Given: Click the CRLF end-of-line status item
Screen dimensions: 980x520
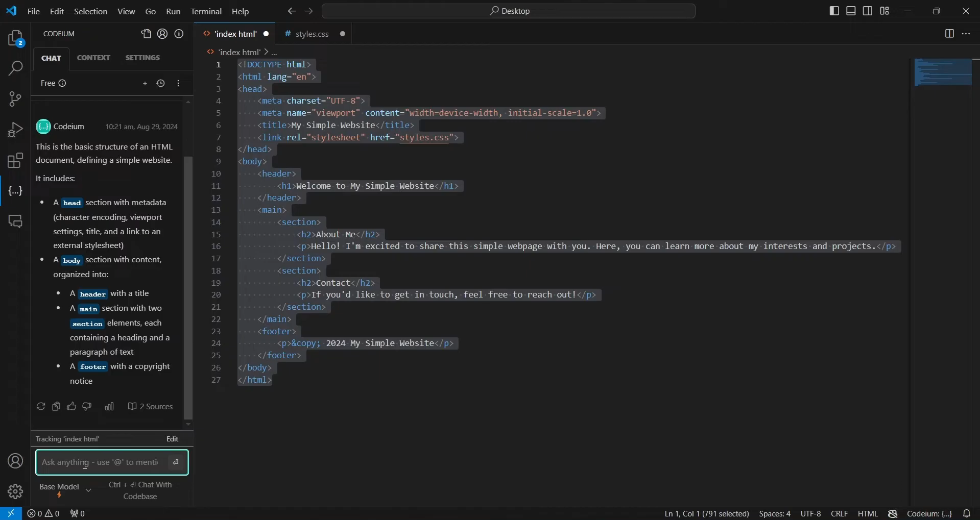Looking at the screenshot, I should click(x=840, y=514).
